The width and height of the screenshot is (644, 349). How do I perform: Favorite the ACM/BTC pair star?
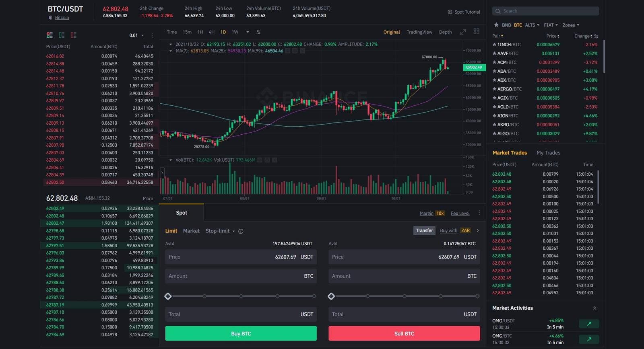(x=494, y=62)
